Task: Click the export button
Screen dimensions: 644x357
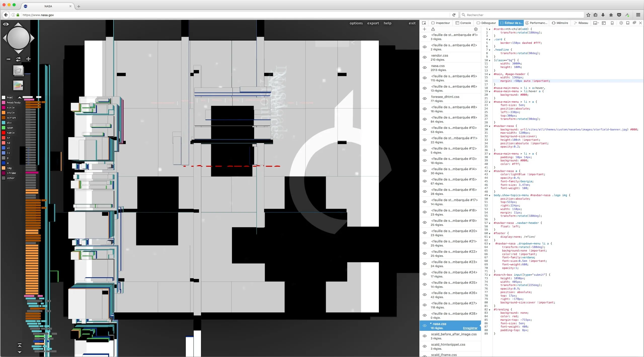Action: click(x=373, y=23)
